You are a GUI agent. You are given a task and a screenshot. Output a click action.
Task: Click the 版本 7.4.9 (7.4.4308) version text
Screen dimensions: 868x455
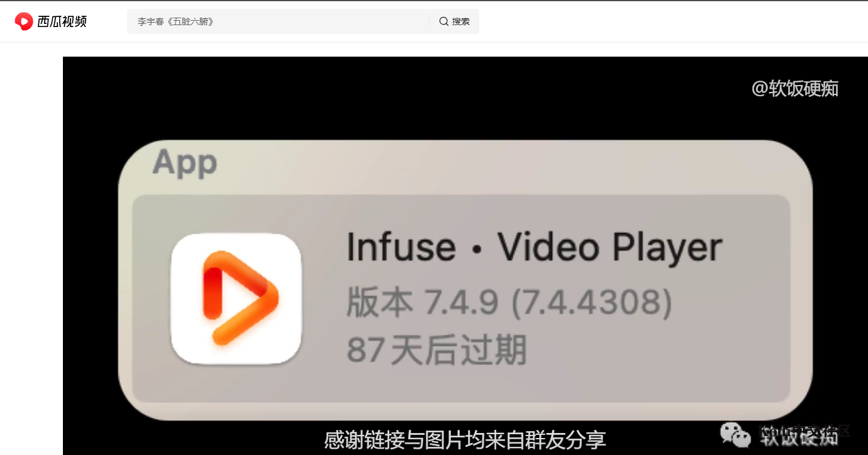pos(509,303)
